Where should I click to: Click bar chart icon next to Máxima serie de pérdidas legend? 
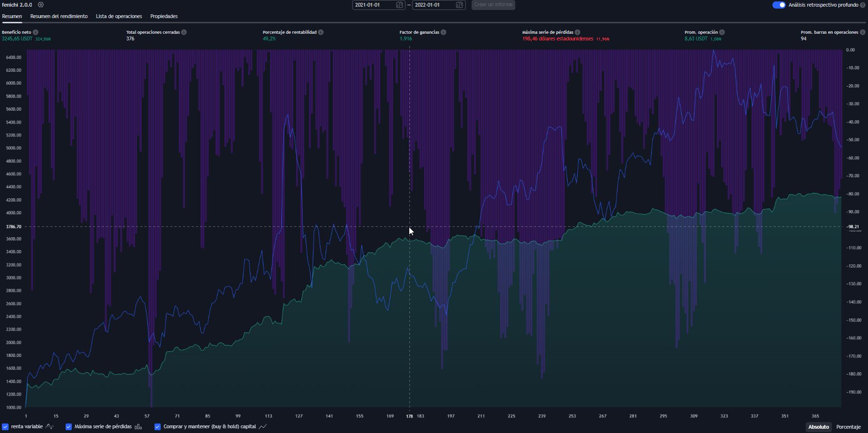[138, 427]
